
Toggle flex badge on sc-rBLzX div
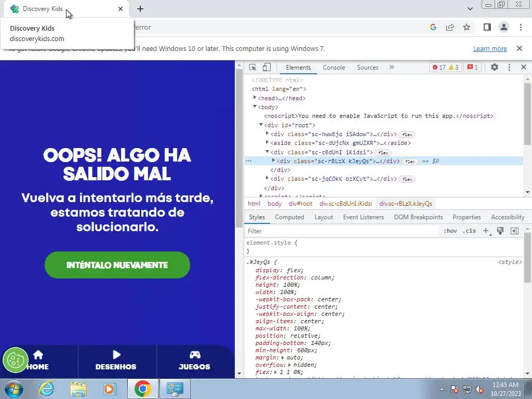[410, 162]
